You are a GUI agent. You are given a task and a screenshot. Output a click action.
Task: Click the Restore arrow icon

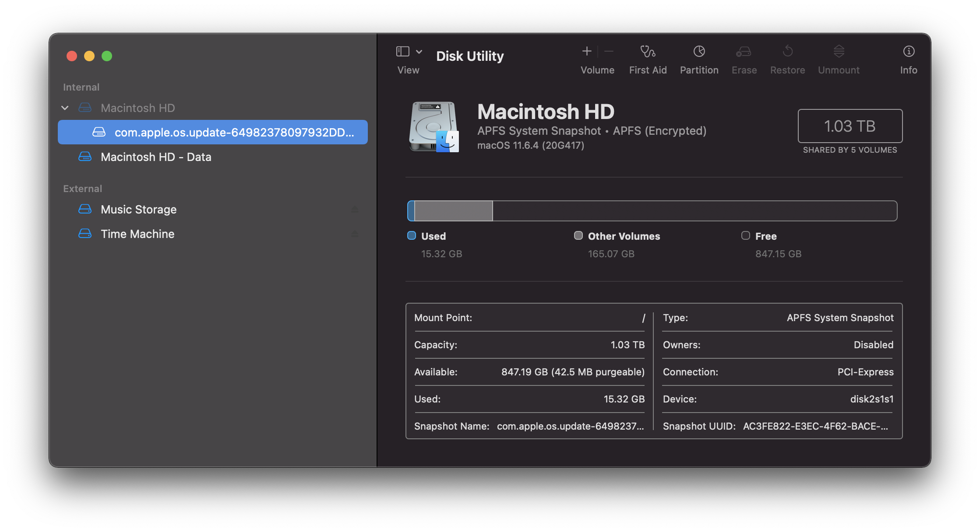point(787,52)
